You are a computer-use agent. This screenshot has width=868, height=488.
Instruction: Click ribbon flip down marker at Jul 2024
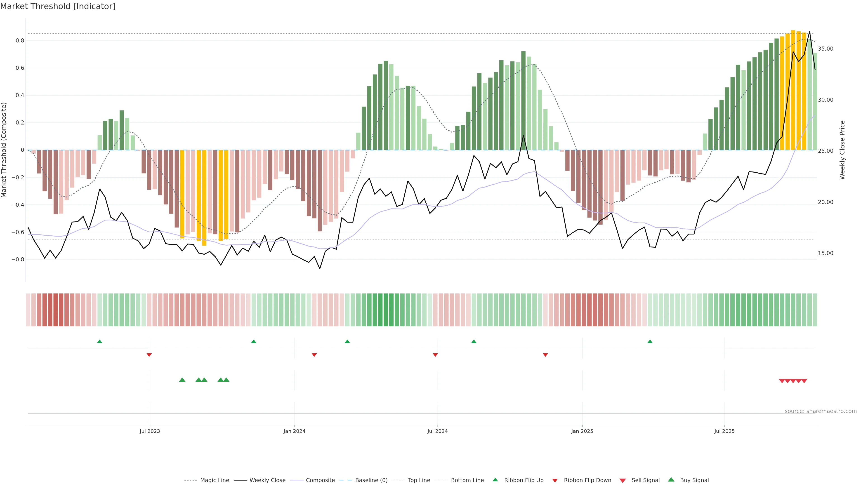(x=435, y=355)
